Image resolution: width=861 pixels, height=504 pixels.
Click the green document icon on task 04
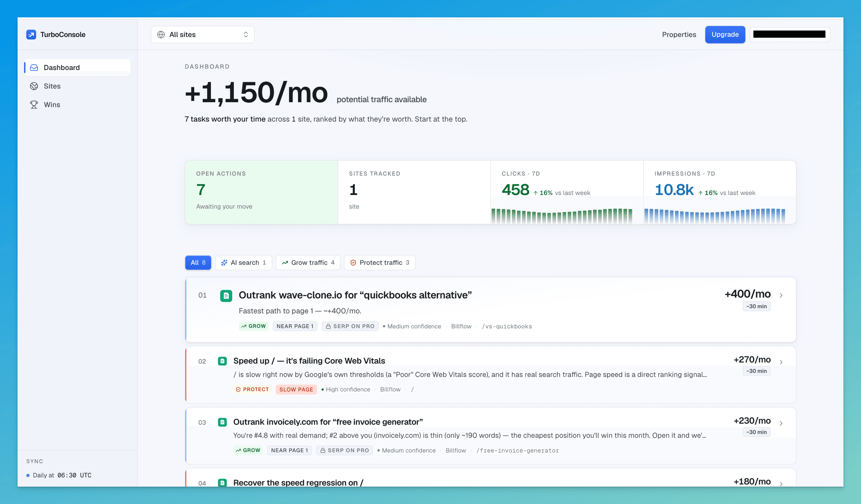tap(222, 482)
